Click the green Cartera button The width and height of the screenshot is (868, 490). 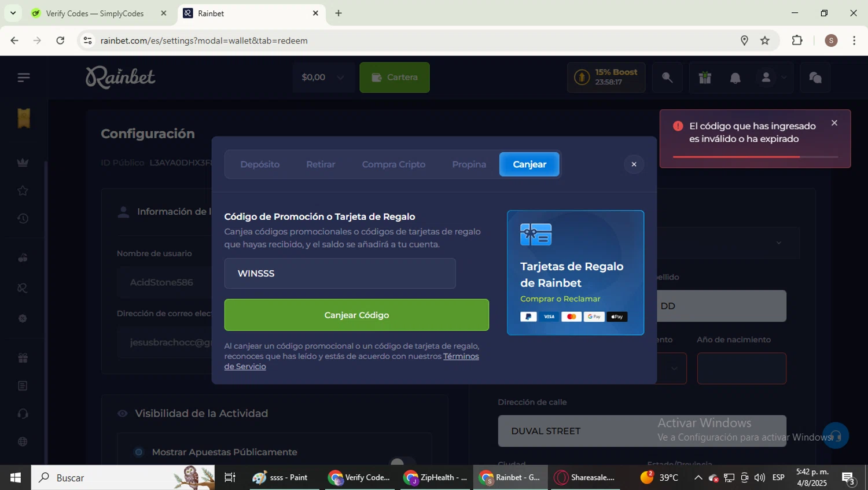tap(395, 78)
